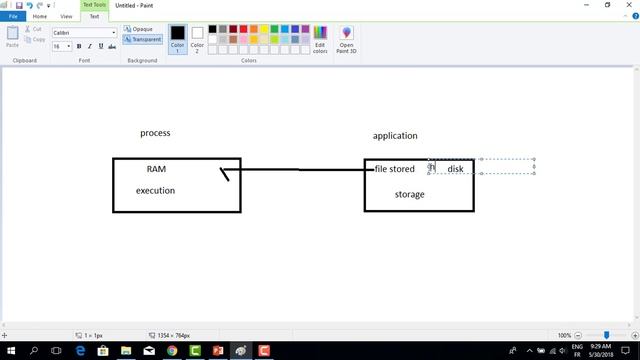The width and height of the screenshot is (640, 360).
Task: Select Opaque background option
Action: pos(138,29)
